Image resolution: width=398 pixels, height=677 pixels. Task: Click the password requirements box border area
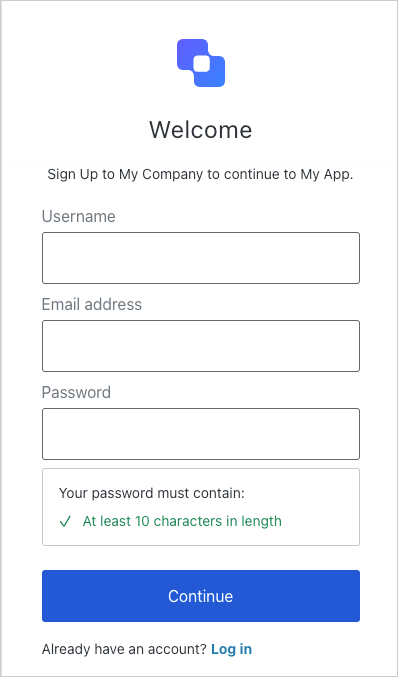tap(201, 507)
